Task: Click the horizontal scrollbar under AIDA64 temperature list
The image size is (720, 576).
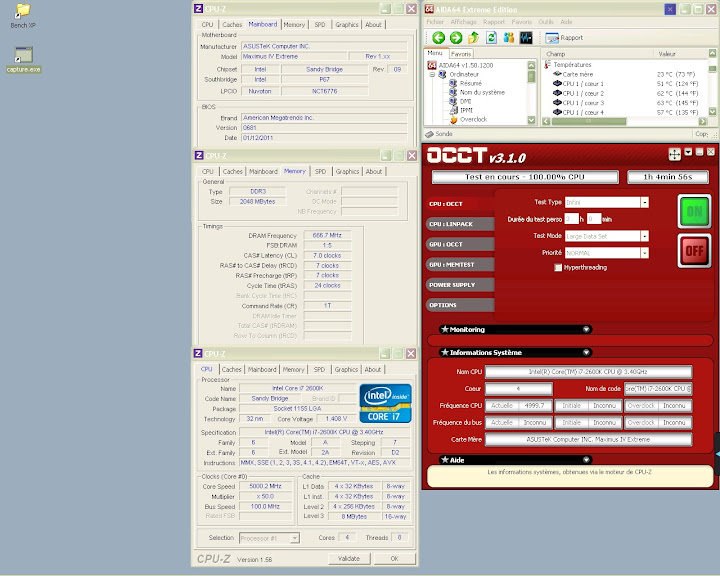Action: pyautogui.click(x=625, y=122)
